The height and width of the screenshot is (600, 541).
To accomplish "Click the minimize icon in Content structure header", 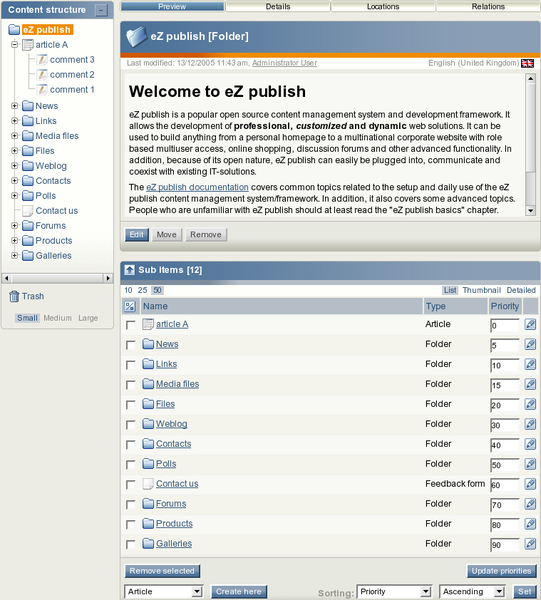I will (101, 10).
